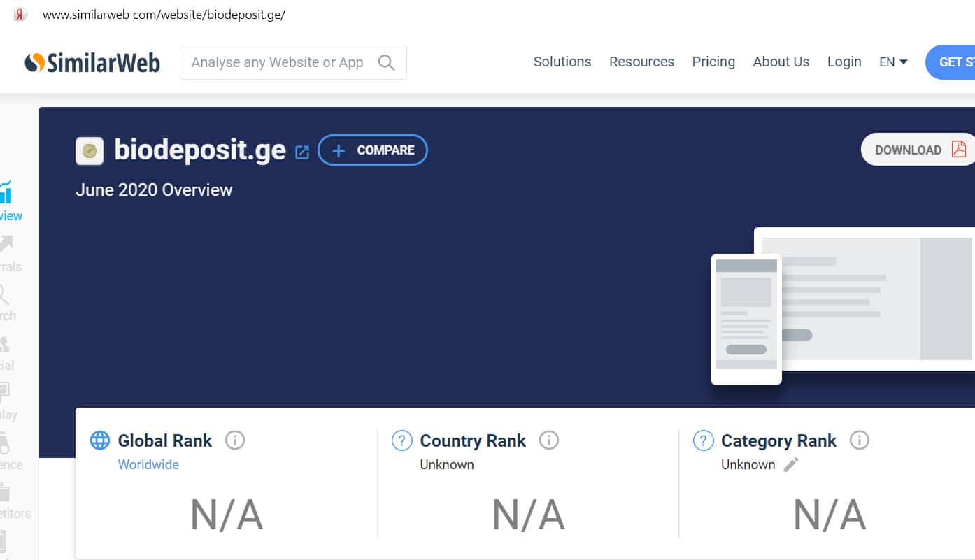The image size is (975, 560).
Task: Download the PDF report
Action: [918, 150]
